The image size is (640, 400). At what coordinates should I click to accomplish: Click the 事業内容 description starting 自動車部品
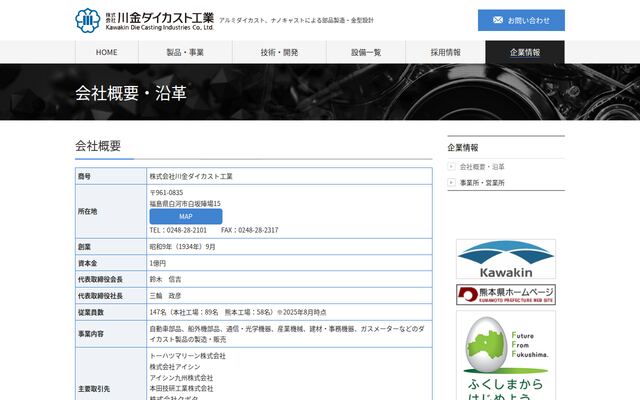[287, 334]
